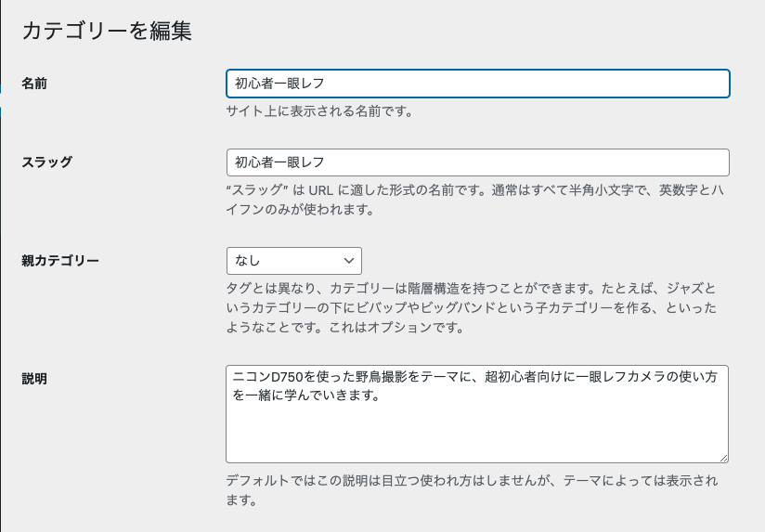Click the help text サイト上に表示される名前です
765x532 pixels.
[319, 111]
